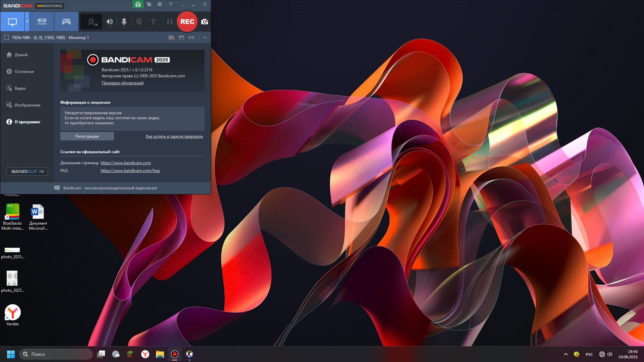This screenshot has width=644, height=362.
Task: Open Yandex Browser from the taskbar
Action: pos(145,354)
